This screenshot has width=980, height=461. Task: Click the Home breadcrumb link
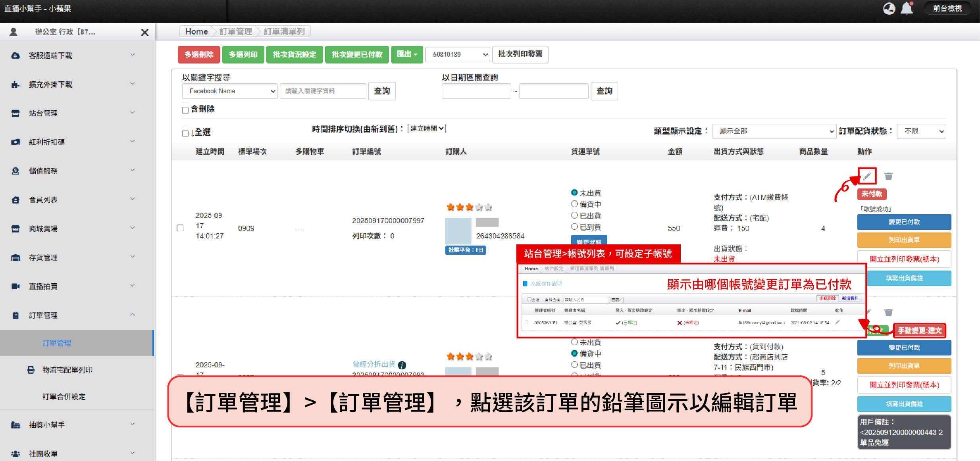196,31
